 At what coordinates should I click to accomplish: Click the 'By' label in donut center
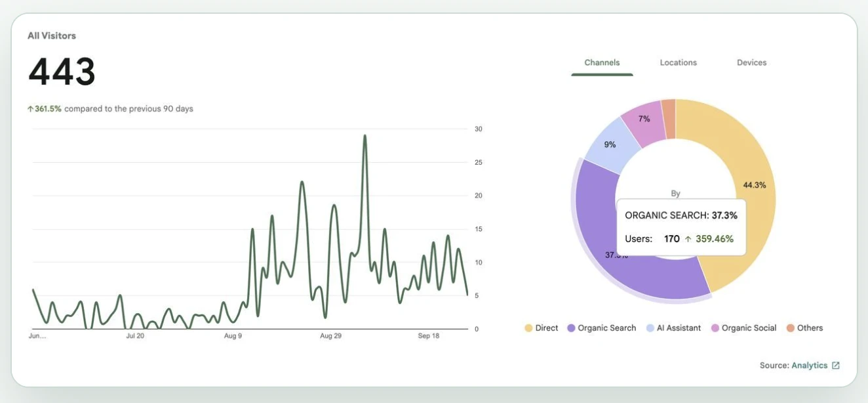(x=676, y=194)
